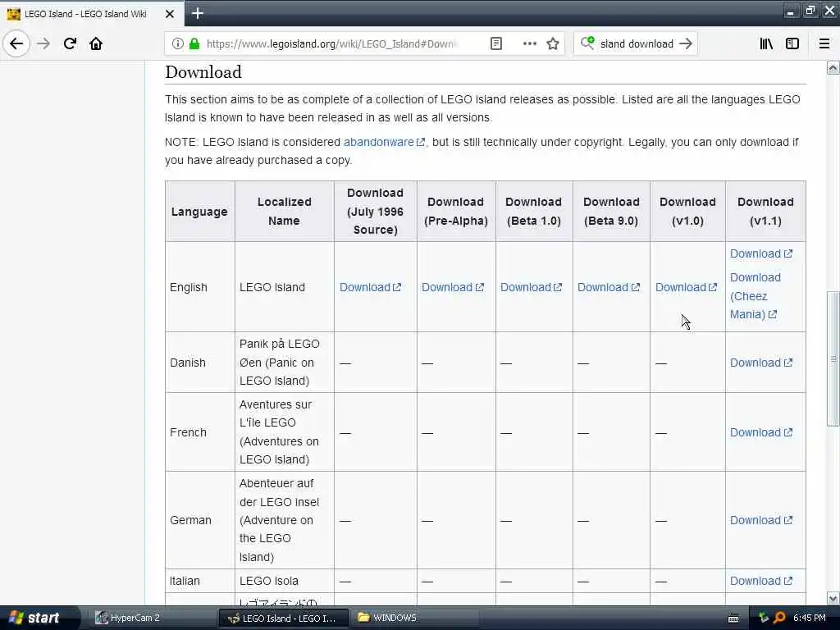Minimize the Firefox window
840x630 pixels.
[791, 10]
